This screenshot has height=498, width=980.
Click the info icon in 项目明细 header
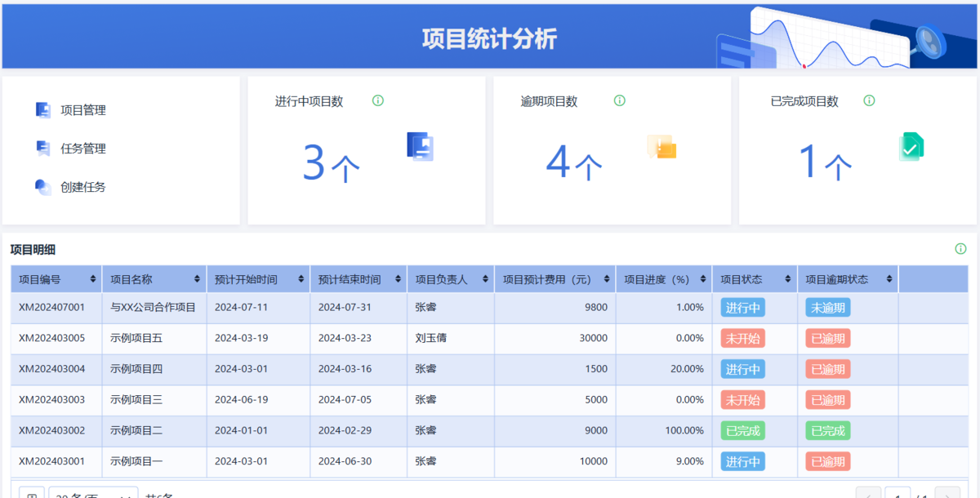pos(960,249)
